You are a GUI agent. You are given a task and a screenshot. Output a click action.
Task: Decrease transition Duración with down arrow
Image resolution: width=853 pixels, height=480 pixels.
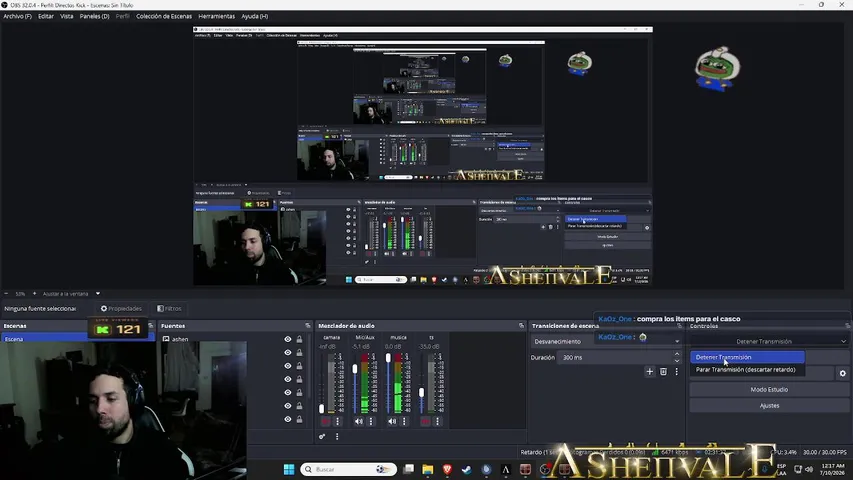tap(677, 361)
